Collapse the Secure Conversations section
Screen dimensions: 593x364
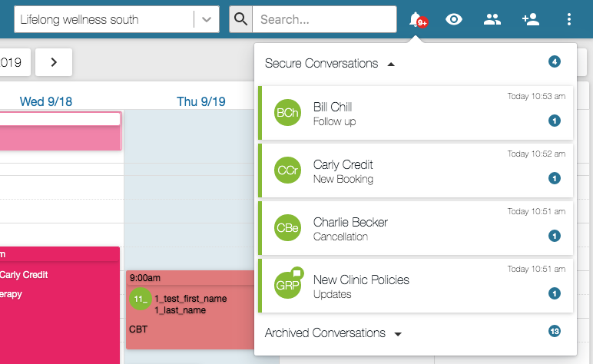tap(391, 65)
